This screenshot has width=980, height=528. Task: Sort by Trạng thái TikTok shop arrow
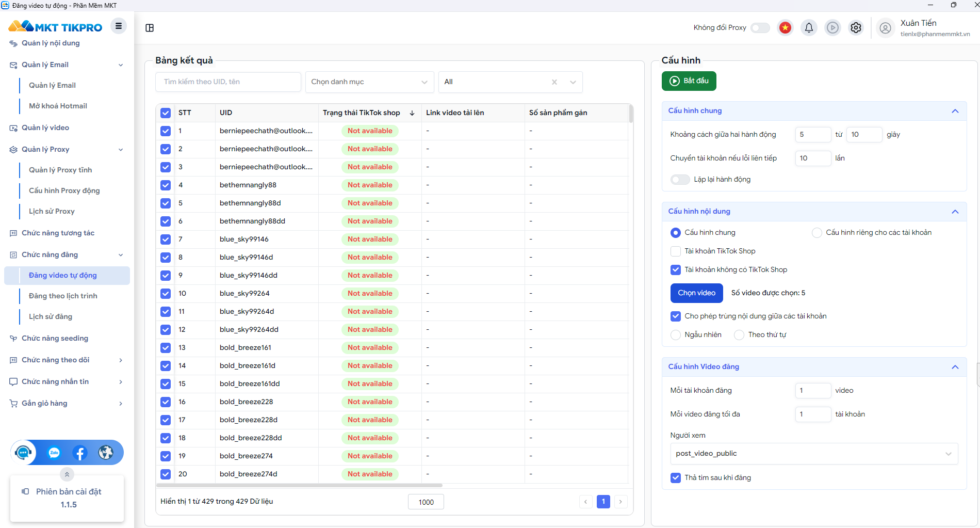click(412, 113)
